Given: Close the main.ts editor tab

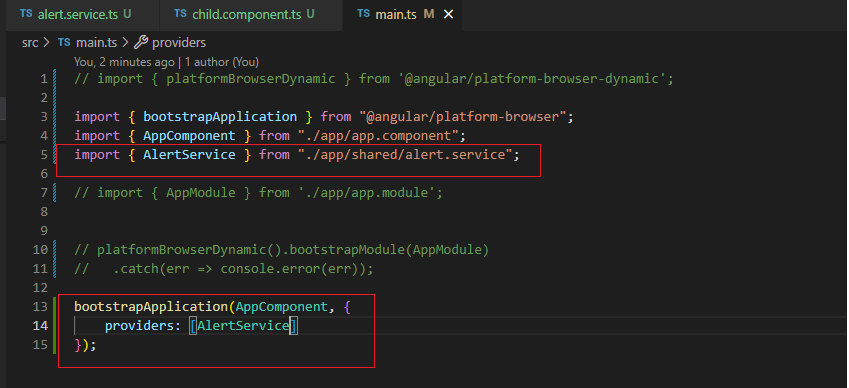Looking at the screenshot, I should click(448, 15).
